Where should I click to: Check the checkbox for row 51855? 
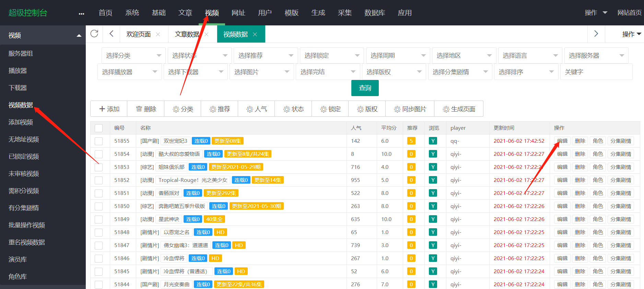point(99,141)
